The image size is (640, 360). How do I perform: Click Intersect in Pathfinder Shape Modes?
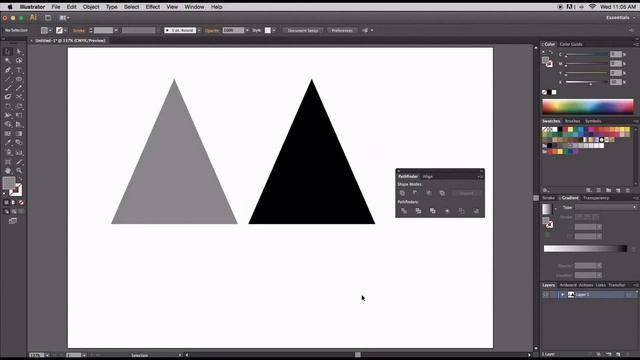point(429,193)
